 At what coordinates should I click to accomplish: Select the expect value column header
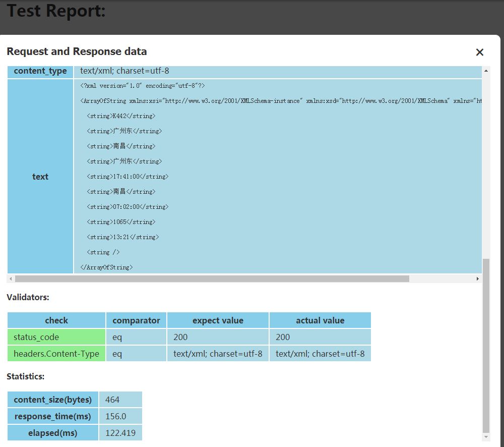(x=217, y=320)
